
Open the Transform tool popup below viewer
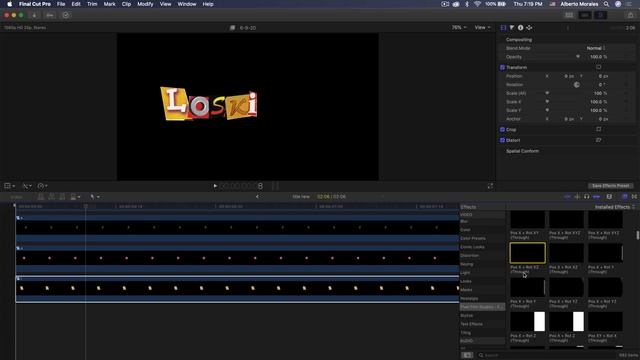pyautogui.click(x=9, y=186)
